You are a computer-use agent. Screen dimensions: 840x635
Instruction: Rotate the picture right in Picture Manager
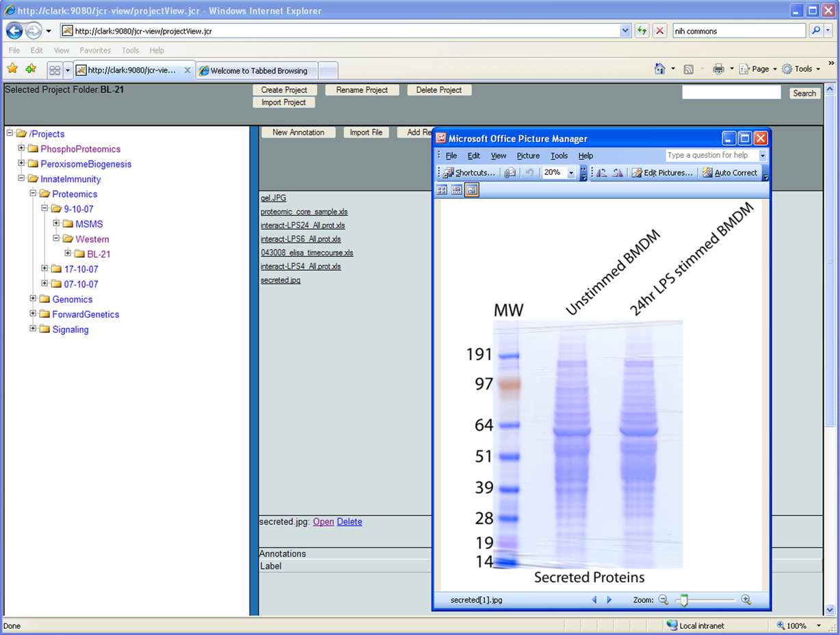coord(617,173)
